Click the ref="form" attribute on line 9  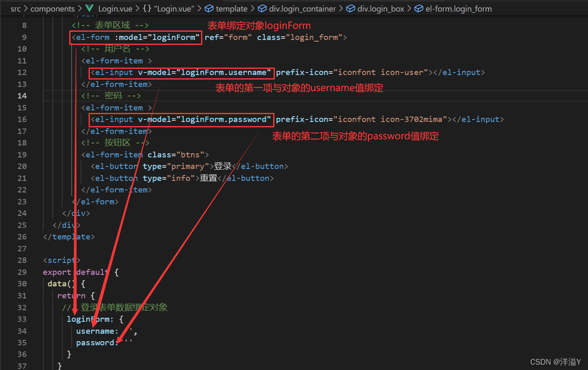point(228,37)
